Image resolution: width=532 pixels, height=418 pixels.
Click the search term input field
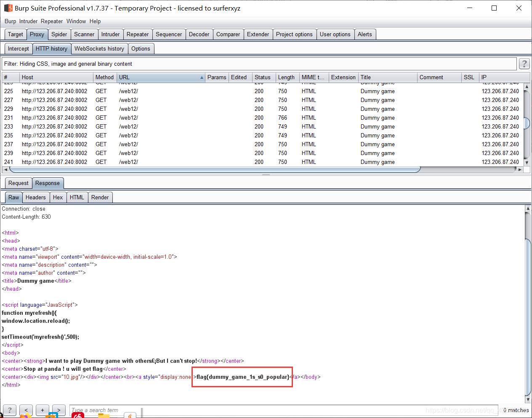284,410
